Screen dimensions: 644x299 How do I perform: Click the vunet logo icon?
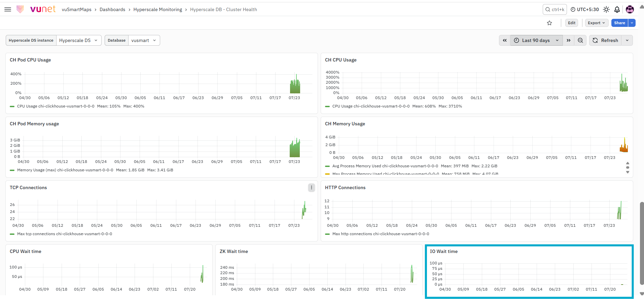[20, 9]
